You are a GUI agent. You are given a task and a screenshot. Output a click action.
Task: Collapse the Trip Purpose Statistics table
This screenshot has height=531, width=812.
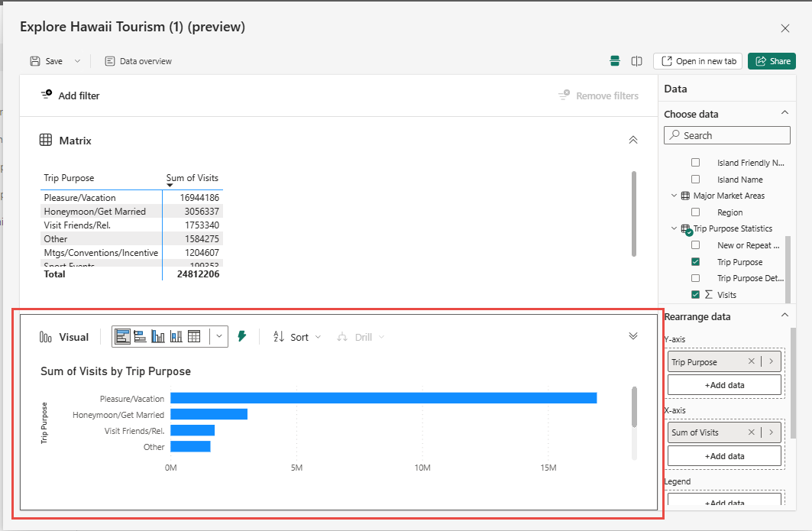[x=674, y=228]
